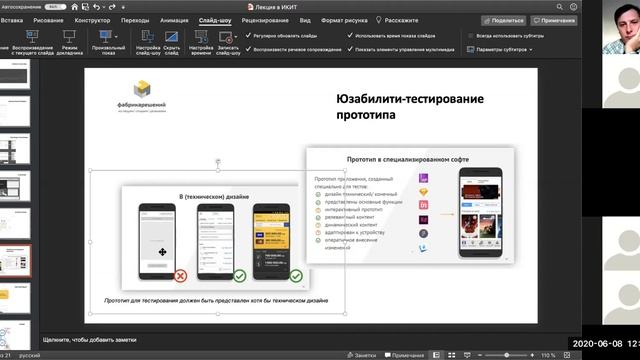Open 'Параметры субтитров' dropdown

[x=500, y=49]
